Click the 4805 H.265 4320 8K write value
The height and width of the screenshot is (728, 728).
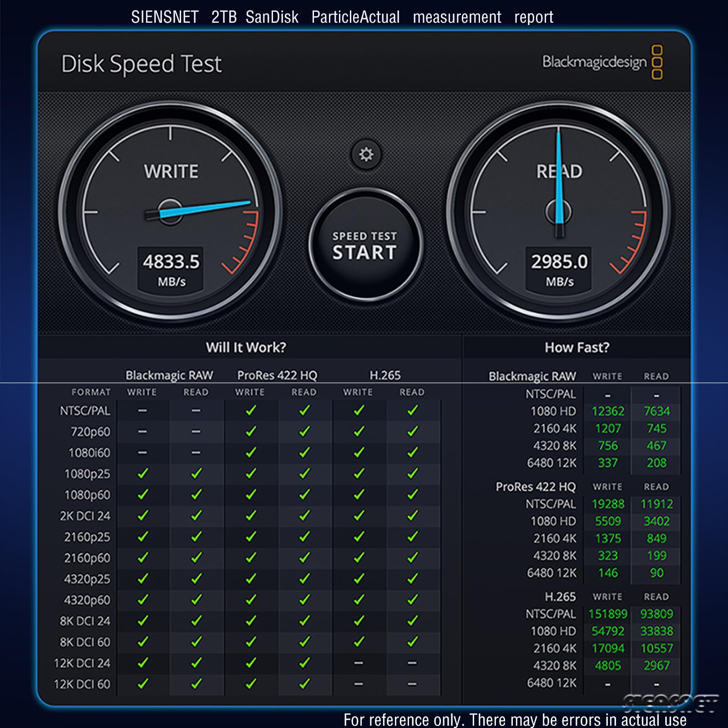point(608,666)
